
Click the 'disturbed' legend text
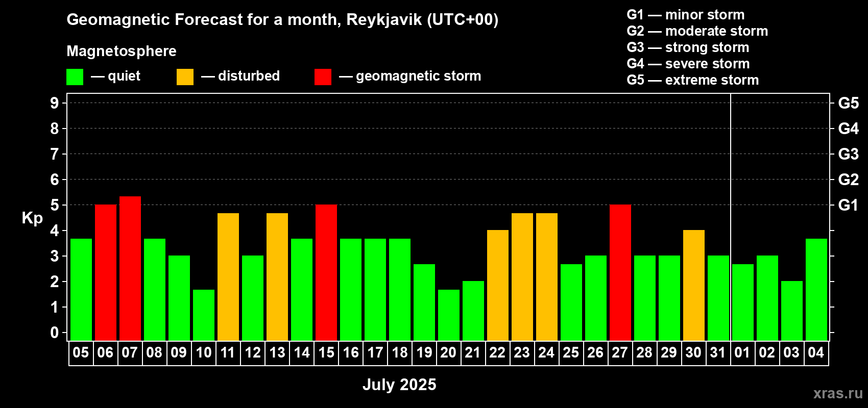click(249, 76)
